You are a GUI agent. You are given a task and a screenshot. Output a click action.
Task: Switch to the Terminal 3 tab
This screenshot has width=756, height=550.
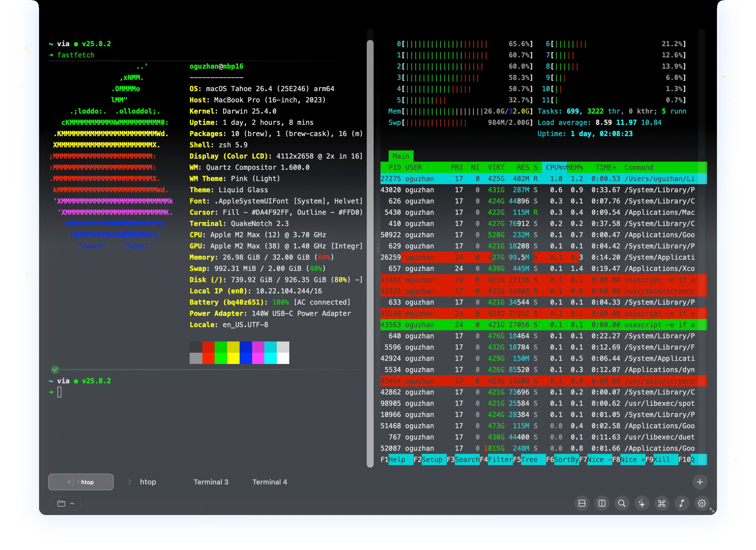(x=211, y=482)
